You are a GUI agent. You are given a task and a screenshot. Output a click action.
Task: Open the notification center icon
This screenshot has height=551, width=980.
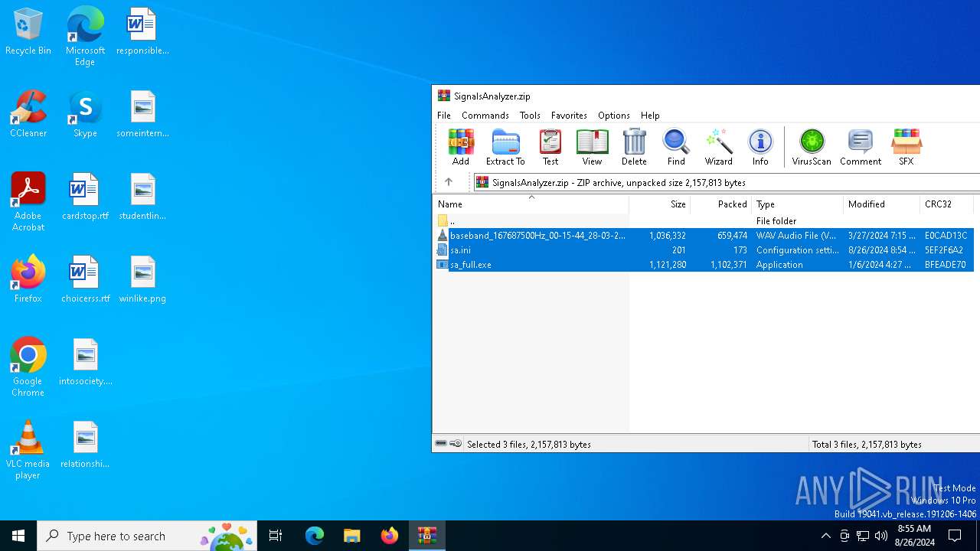point(955,536)
